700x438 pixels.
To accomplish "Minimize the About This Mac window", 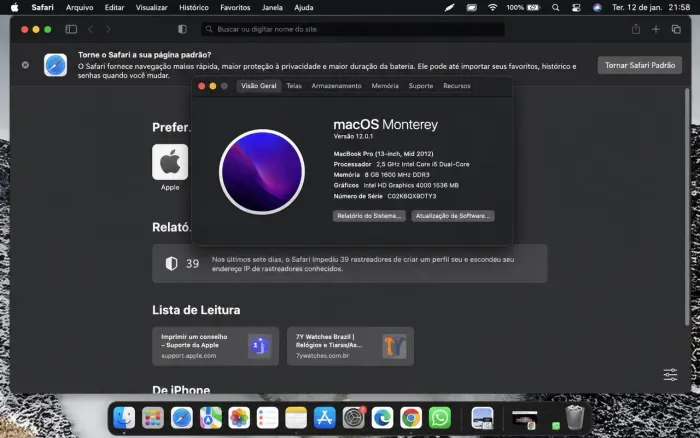I will pyautogui.click(x=212, y=86).
